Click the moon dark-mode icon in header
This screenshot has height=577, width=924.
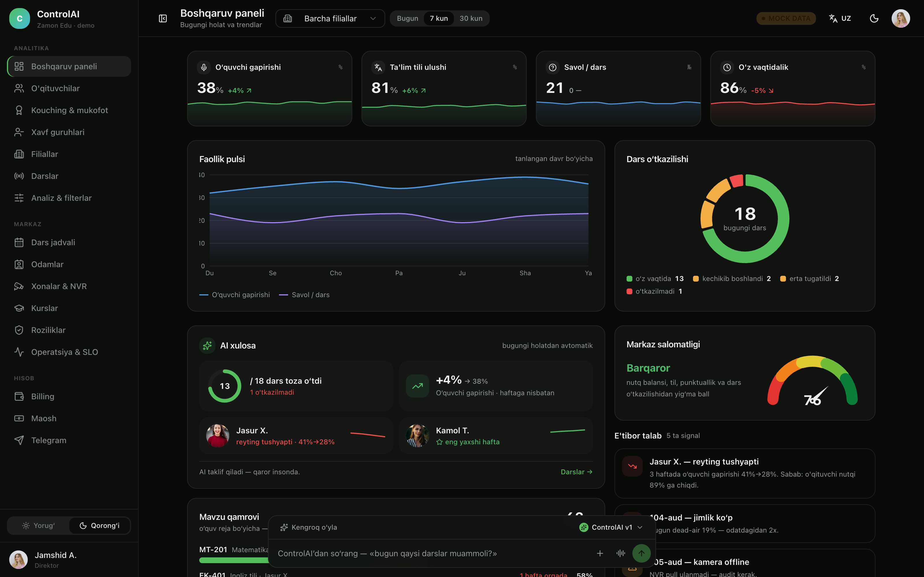coord(874,18)
